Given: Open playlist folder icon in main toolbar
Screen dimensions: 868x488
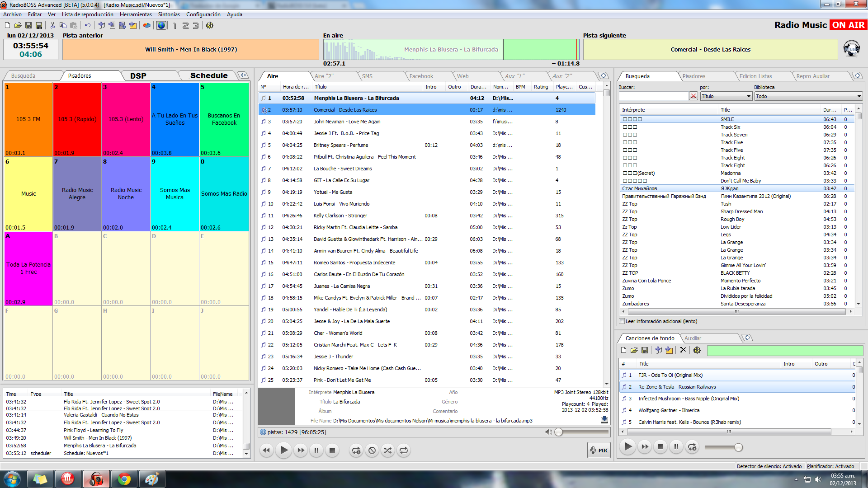Looking at the screenshot, I should 18,25.
